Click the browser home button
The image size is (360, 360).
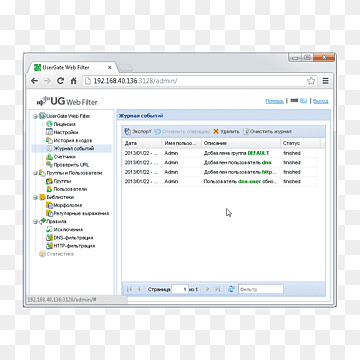[73, 81]
